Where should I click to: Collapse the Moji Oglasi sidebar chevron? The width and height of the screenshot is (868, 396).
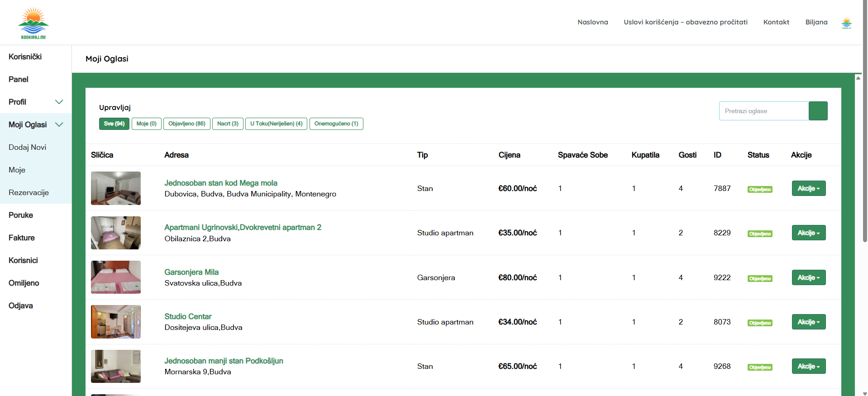(59, 124)
